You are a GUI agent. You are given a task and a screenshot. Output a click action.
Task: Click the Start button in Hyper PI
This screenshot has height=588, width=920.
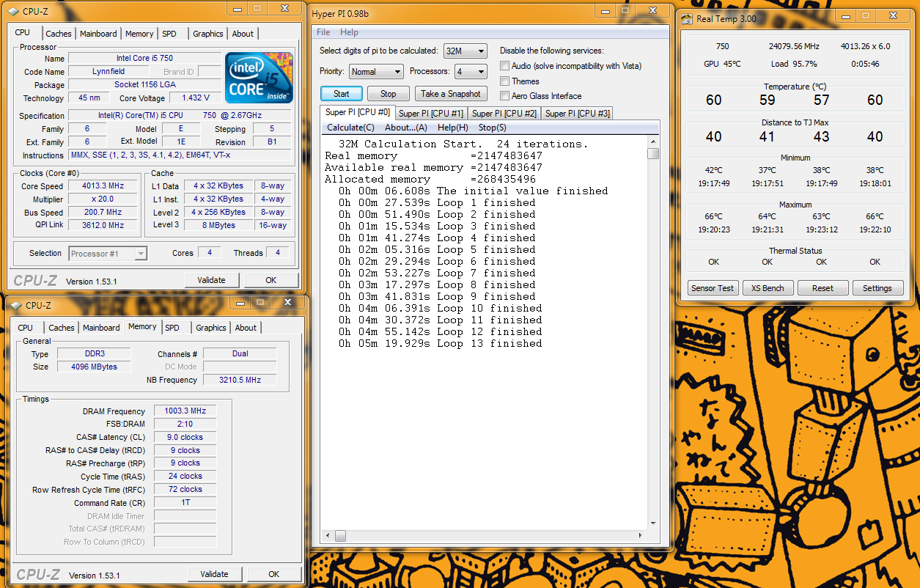(x=342, y=94)
